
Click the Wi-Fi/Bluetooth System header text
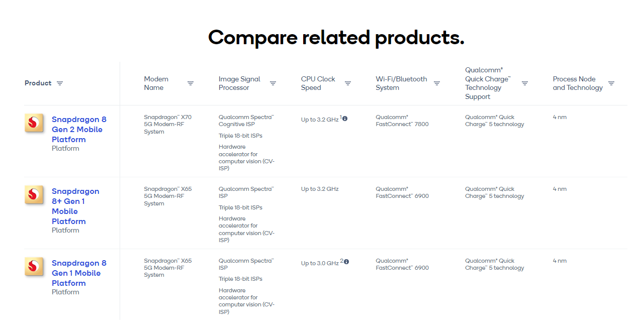tap(401, 83)
